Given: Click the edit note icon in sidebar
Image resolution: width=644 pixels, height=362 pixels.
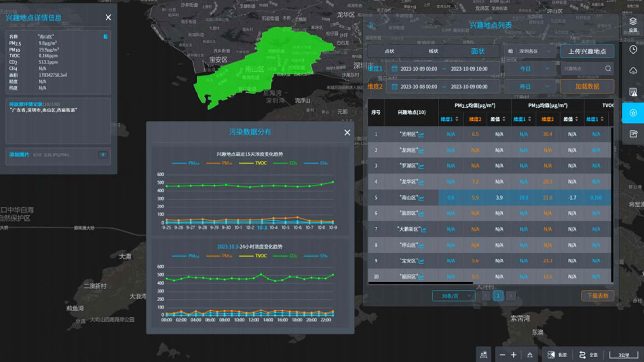Looking at the screenshot, I should [633, 134].
